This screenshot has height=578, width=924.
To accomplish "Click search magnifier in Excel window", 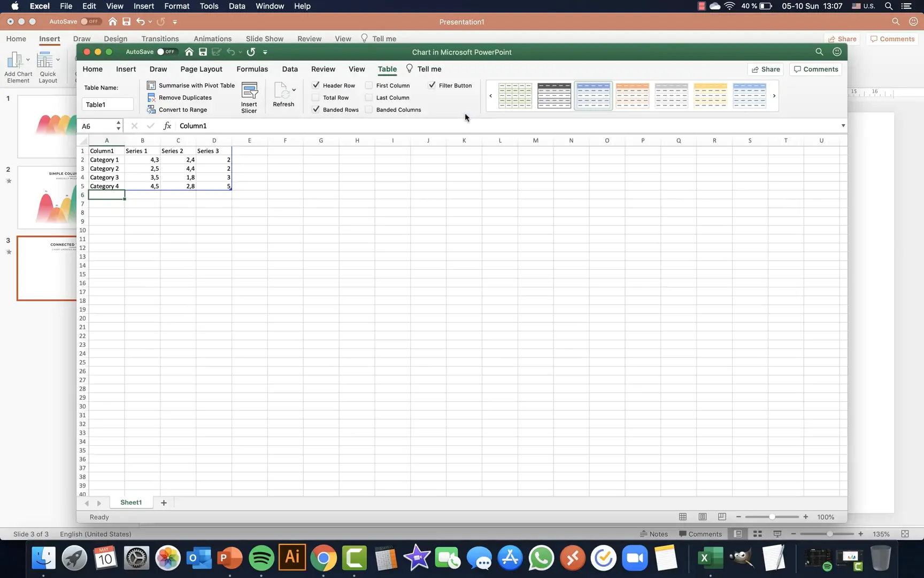I will coord(819,52).
